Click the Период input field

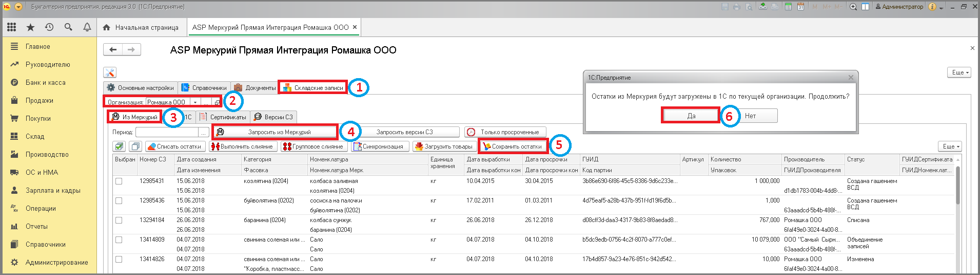click(x=167, y=132)
